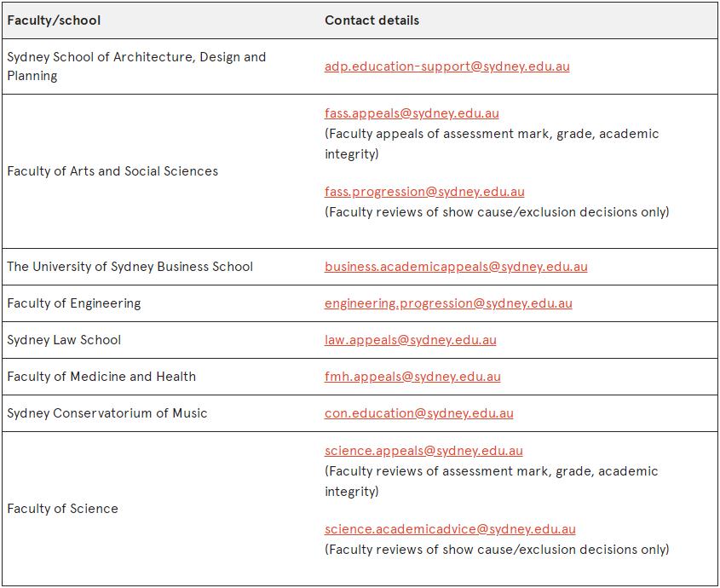Click fass.appeals@sydney.edu.au email link
The height and width of the screenshot is (588, 720).
tap(412, 113)
